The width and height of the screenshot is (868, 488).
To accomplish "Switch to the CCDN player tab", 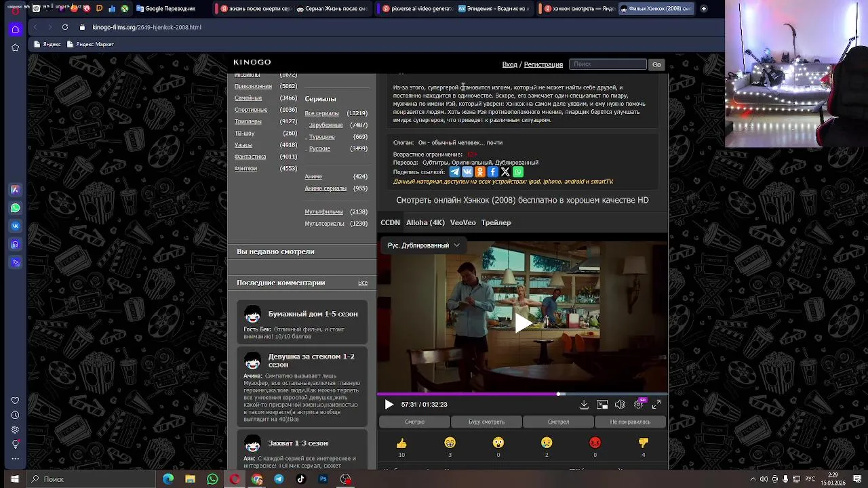I will pyautogui.click(x=390, y=222).
